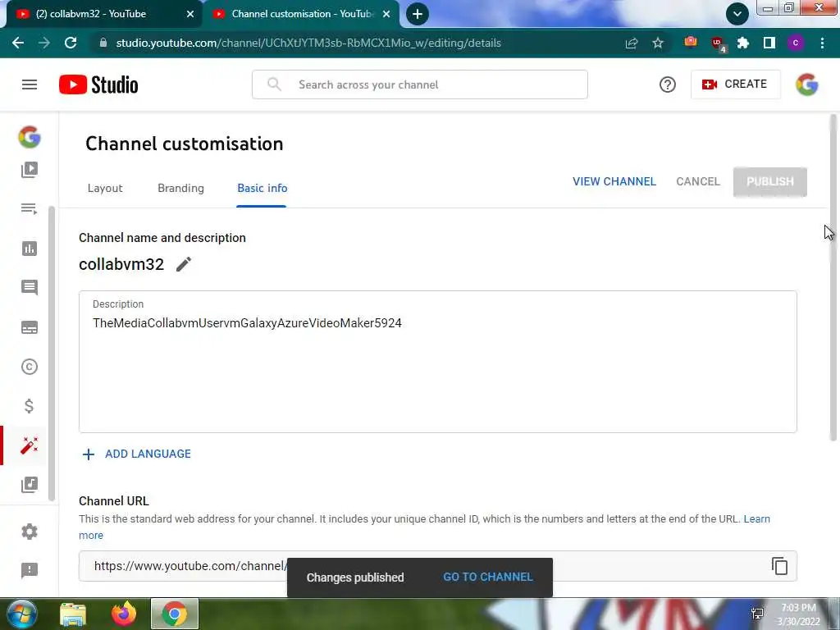Screen dimensions: 840x630
Task: Open Copyright section in the sidebar
Action: pyautogui.click(x=30, y=367)
